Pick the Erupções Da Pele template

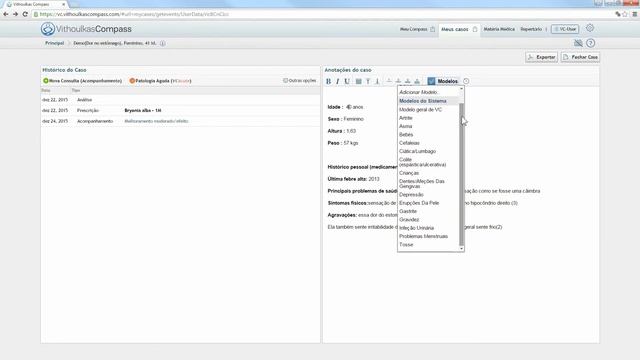pyautogui.click(x=419, y=203)
